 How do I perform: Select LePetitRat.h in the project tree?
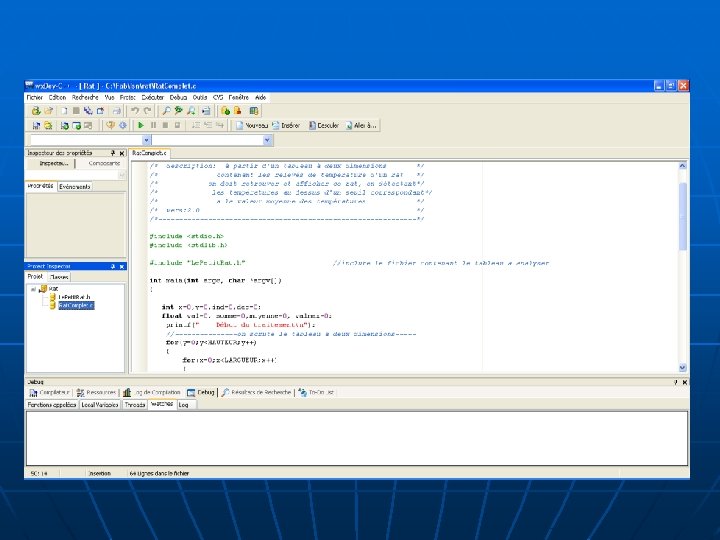tap(73, 297)
